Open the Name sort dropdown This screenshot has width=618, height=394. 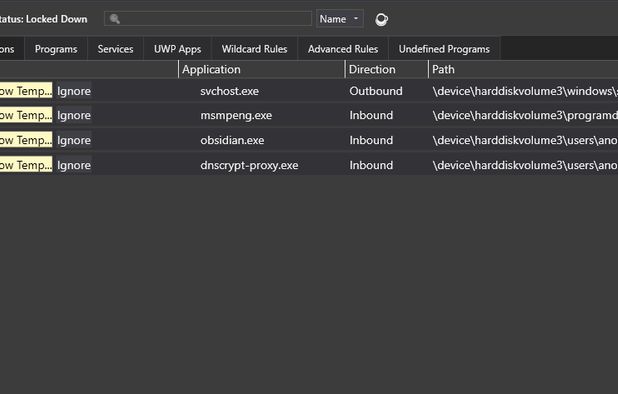[339, 19]
